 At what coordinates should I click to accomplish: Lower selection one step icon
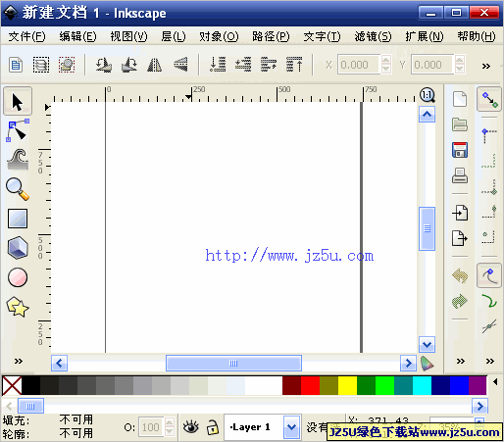click(x=243, y=65)
